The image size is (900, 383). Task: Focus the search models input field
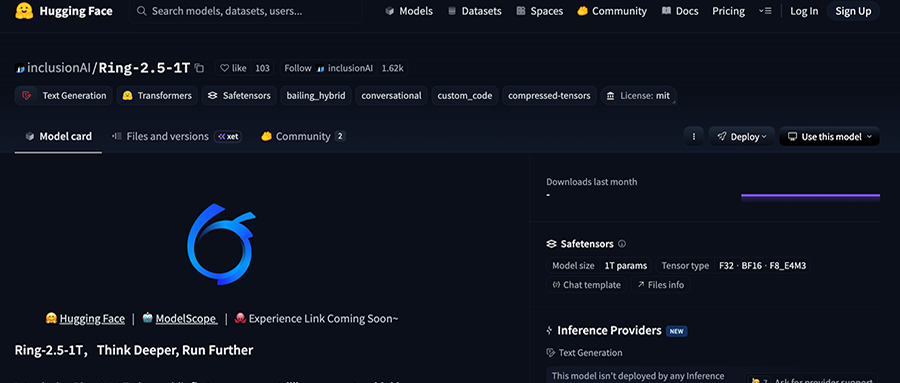tap(246, 11)
